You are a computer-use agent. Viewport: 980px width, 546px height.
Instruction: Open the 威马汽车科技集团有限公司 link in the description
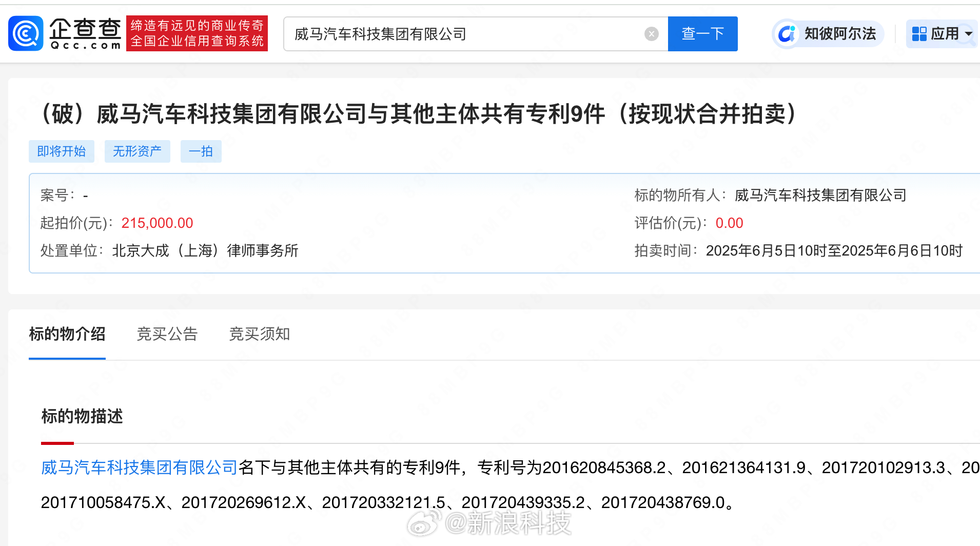140,467
